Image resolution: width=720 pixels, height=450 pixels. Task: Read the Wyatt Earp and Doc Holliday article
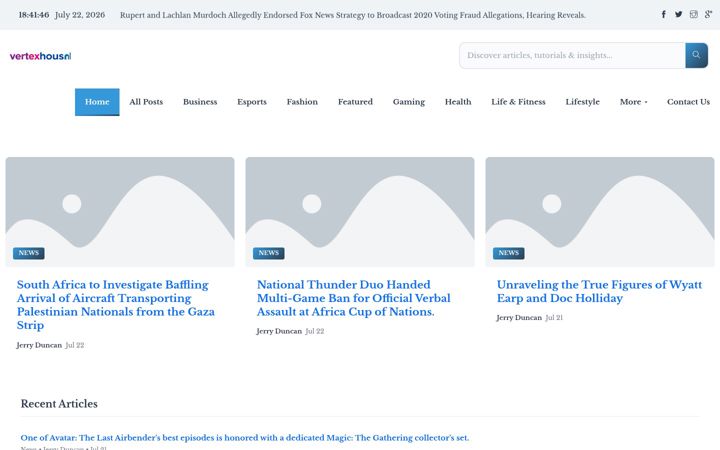click(x=599, y=291)
